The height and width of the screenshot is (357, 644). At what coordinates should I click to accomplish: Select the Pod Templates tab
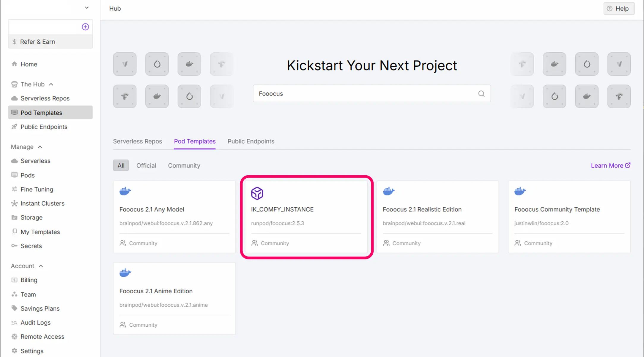click(x=195, y=141)
